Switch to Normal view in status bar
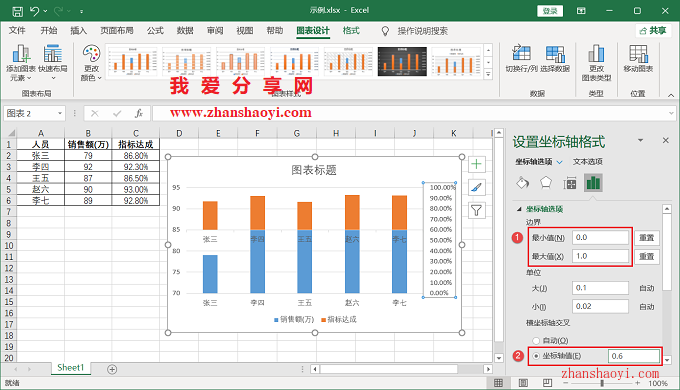This screenshot has height=390, width=680. 498,383
